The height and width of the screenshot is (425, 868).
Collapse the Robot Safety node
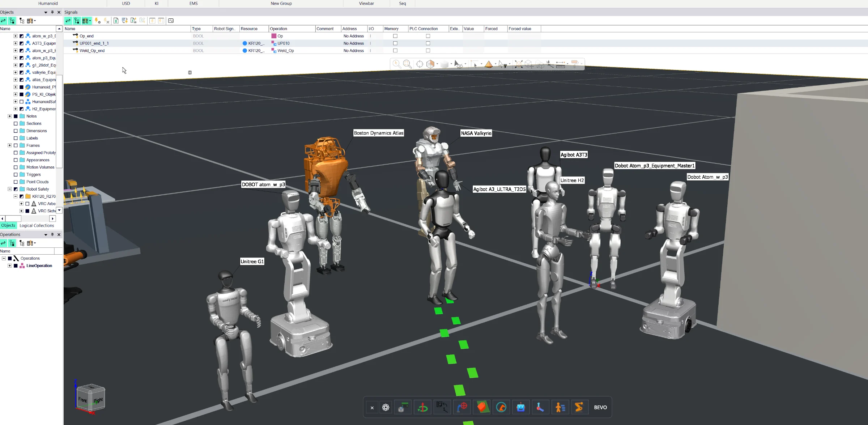[x=10, y=189]
